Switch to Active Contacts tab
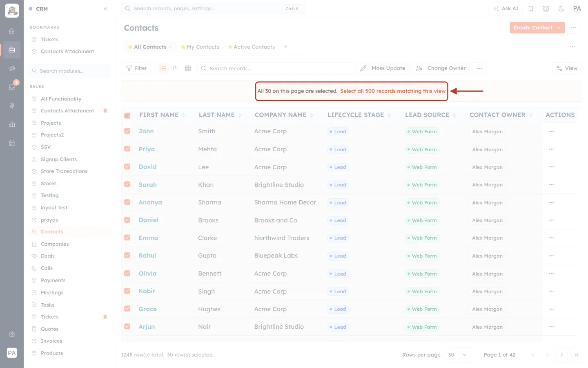Image resolution: width=588 pixels, height=368 pixels. click(252, 47)
